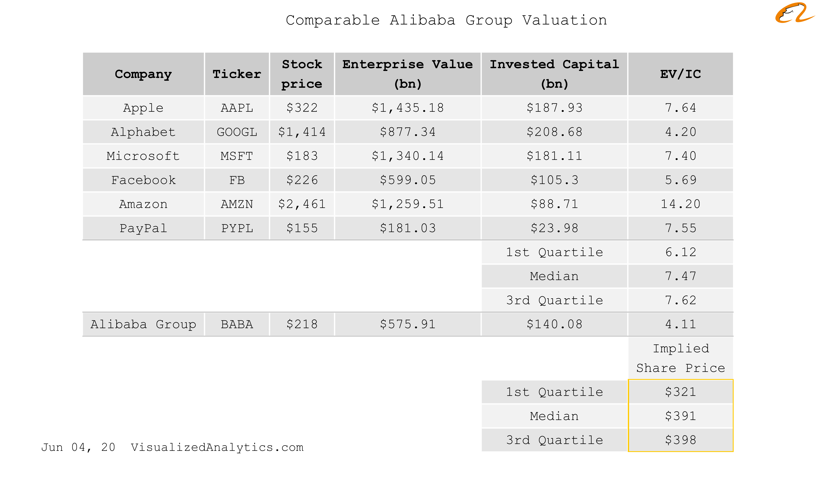Select the GOOGL ticker cell
Viewport: 816px width, 504px height.
(237, 132)
